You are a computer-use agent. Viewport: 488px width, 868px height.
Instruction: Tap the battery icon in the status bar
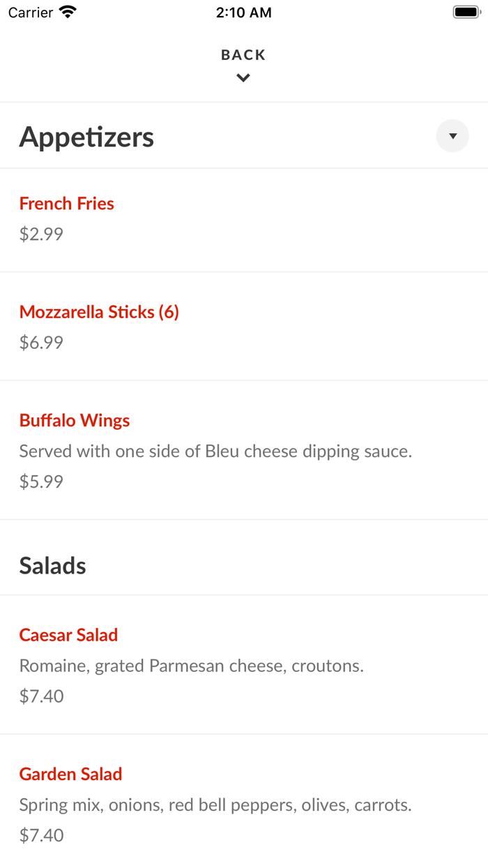(x=466, y=11)
